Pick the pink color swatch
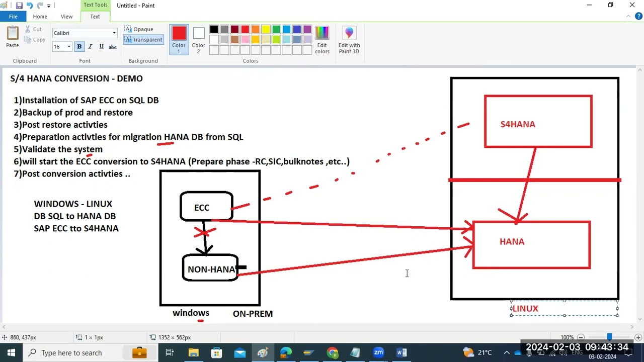The image size is (644, 362). click(x=245, y=40)
